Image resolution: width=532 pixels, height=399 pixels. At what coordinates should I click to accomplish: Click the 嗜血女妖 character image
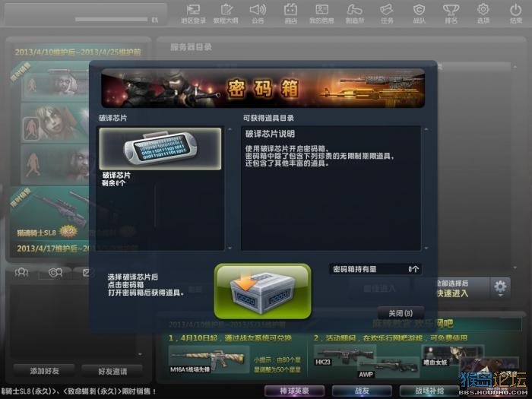pyautogui.click(x=453, y=356)
